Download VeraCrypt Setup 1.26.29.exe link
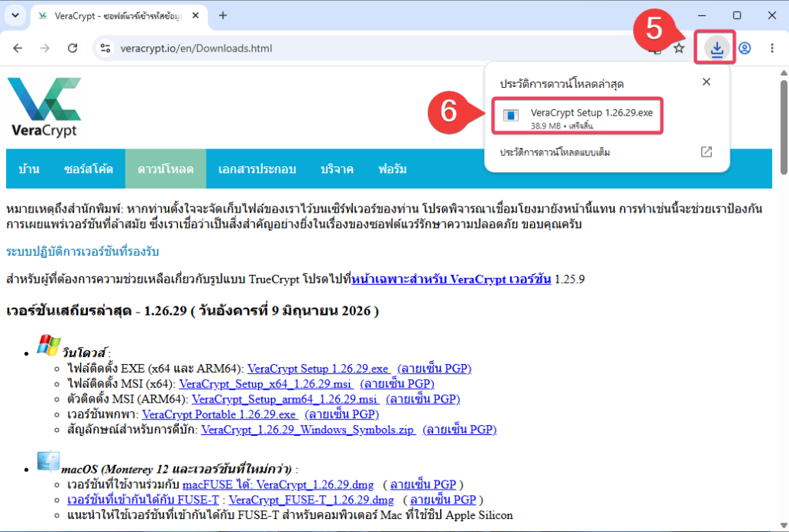Screen dimensions: 789x532 318,369
